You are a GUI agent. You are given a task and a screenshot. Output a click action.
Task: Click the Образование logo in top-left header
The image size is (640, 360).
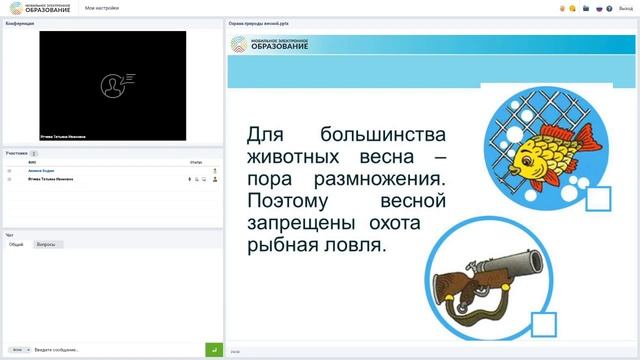pyautogui.click(x=40, y=8)
